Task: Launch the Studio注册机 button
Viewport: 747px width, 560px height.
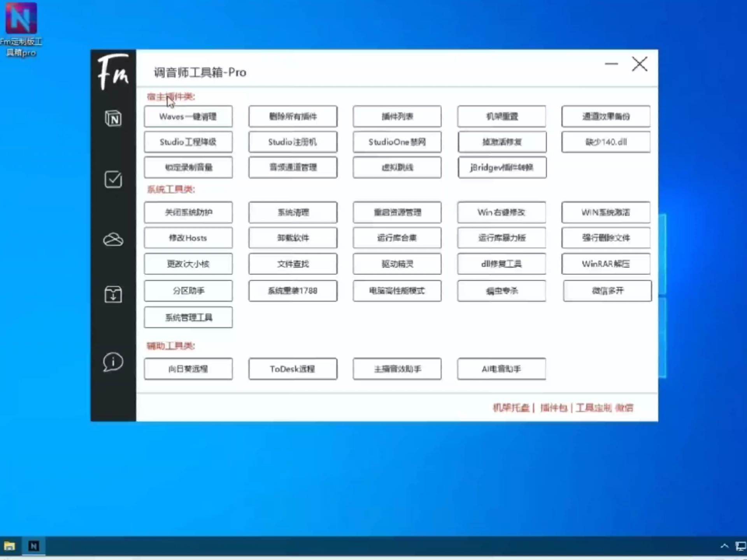Action: 293,142
